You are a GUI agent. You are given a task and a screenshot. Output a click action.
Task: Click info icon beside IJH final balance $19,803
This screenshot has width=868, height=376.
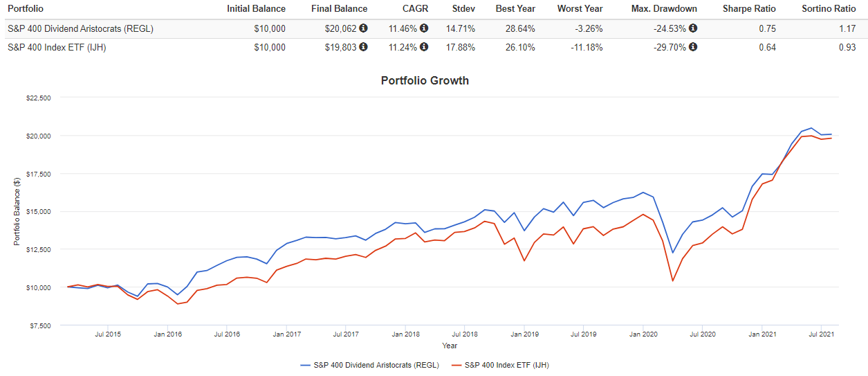[x=364, y=47]
